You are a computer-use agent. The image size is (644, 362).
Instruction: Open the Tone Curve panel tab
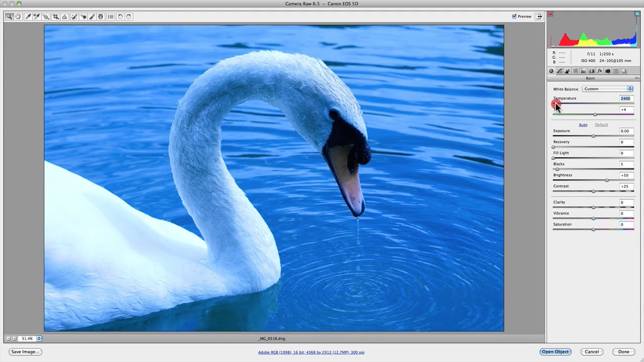pos(559,71)
